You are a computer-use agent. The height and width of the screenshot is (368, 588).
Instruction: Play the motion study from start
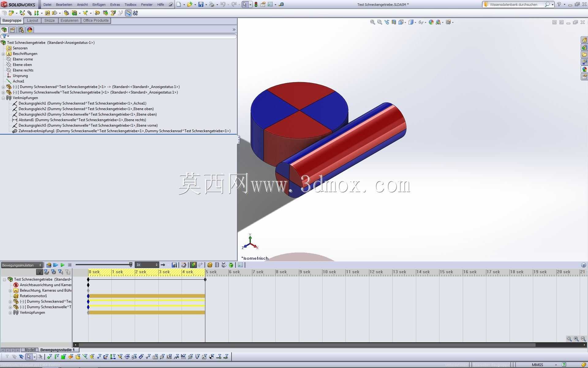55,265
